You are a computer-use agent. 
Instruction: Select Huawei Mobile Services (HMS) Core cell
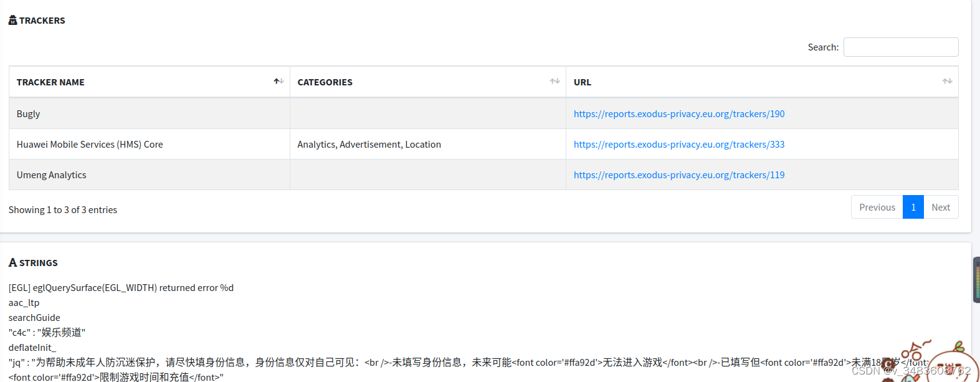click(x=150, y=144)
